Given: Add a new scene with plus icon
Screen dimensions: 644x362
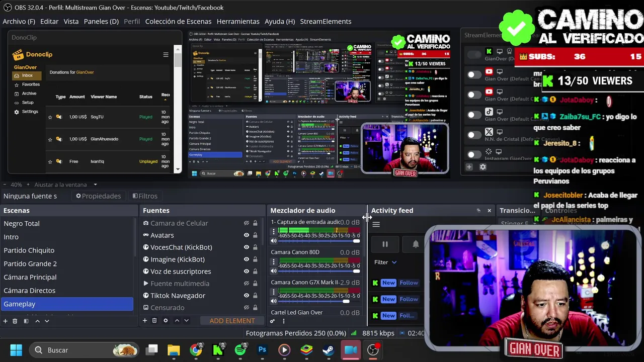Looking at the screenshot, I should 5,321.
